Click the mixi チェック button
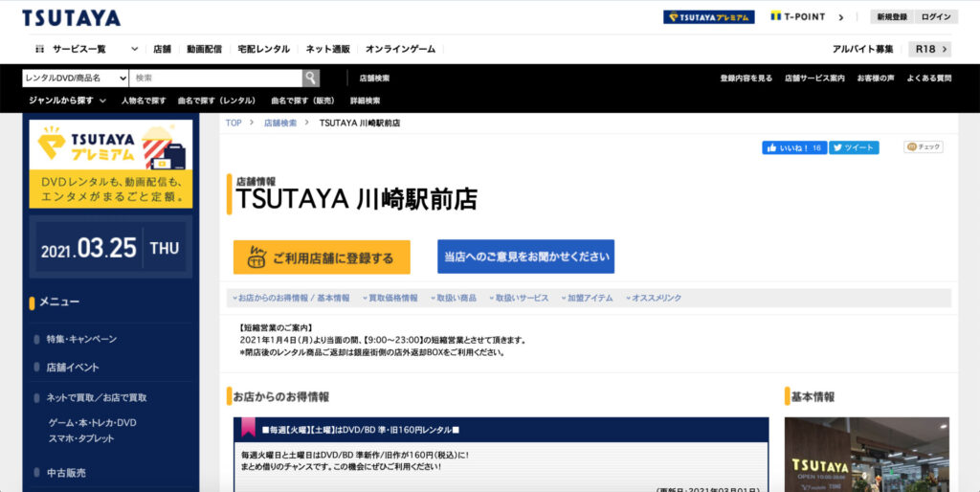This screenshot has width=980, height=492. 924,146
